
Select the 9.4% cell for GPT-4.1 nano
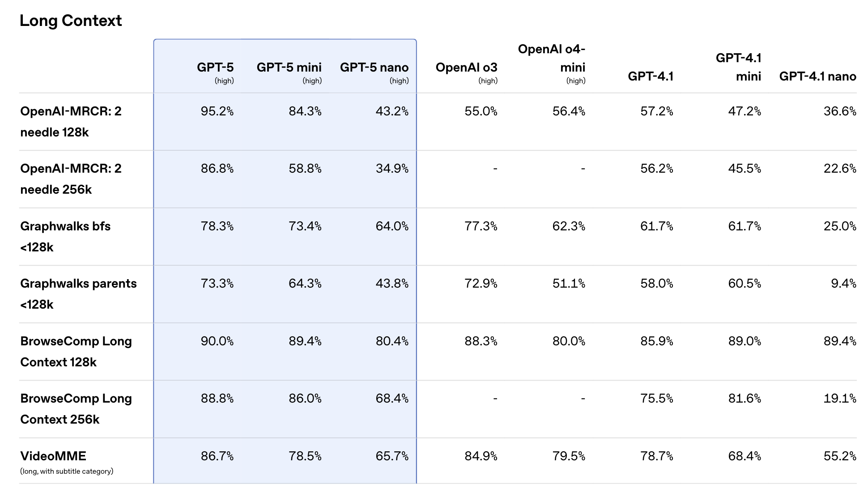tap(843, 284)
